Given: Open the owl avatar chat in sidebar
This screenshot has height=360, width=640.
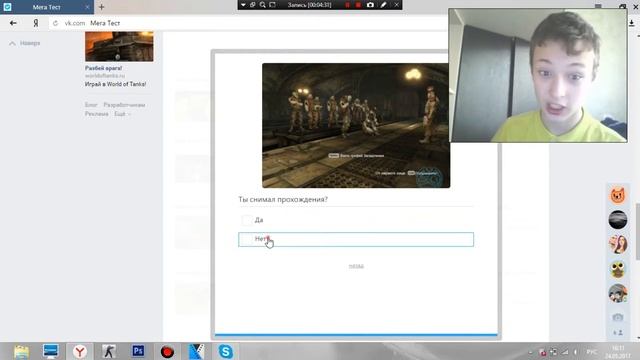Looking at the screenshot, I should (x=618, y=269).
